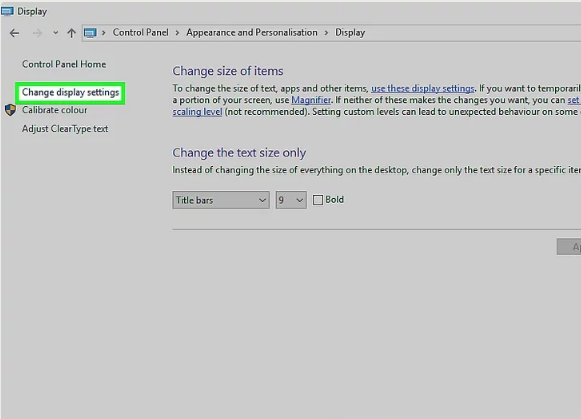Go back with the left arrow
The width and height of the screenshot is (581, 419).
click(x=14, y=33)
